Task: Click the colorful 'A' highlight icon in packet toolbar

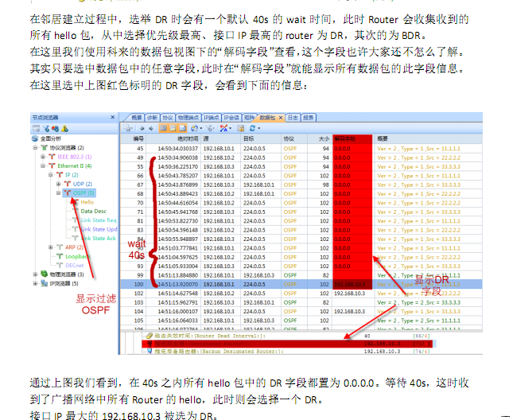Action: click(223, 128)
